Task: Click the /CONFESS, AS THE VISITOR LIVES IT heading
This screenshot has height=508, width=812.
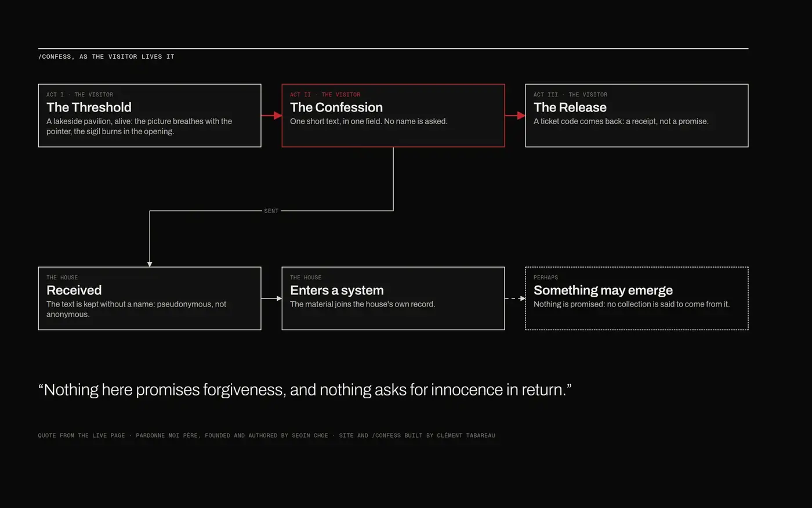Action: [x=106, y=57]
